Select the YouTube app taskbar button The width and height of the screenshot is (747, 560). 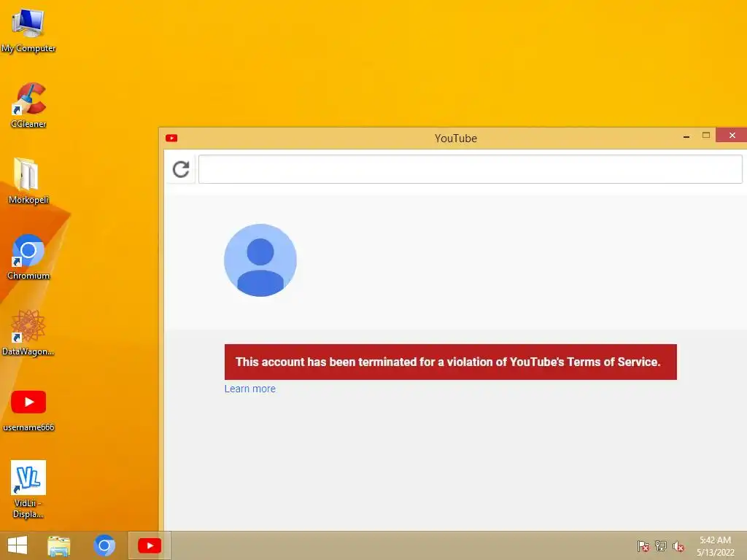pos(149,545)
